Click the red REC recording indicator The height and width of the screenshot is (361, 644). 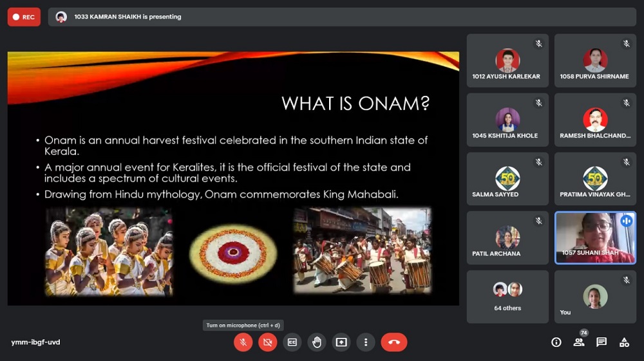(24, 17)
